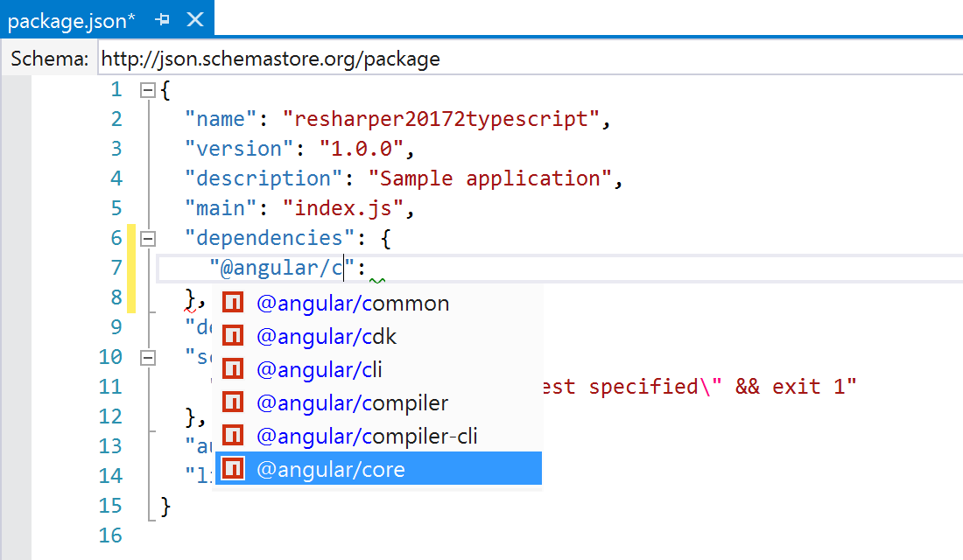Click npm icon next to @angular/common
The image size is (963, 560).
[232, 302]
